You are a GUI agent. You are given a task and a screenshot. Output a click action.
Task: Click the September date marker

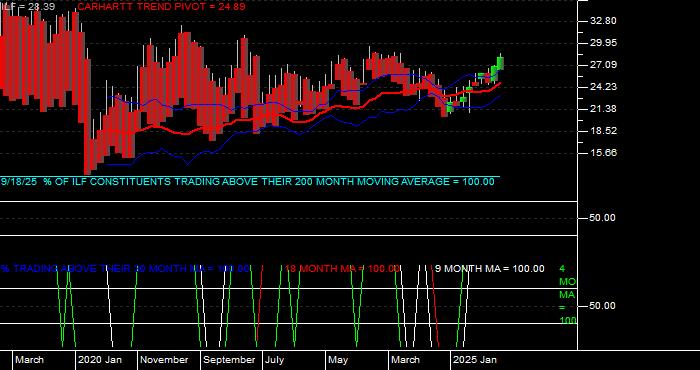pos(229,360)
